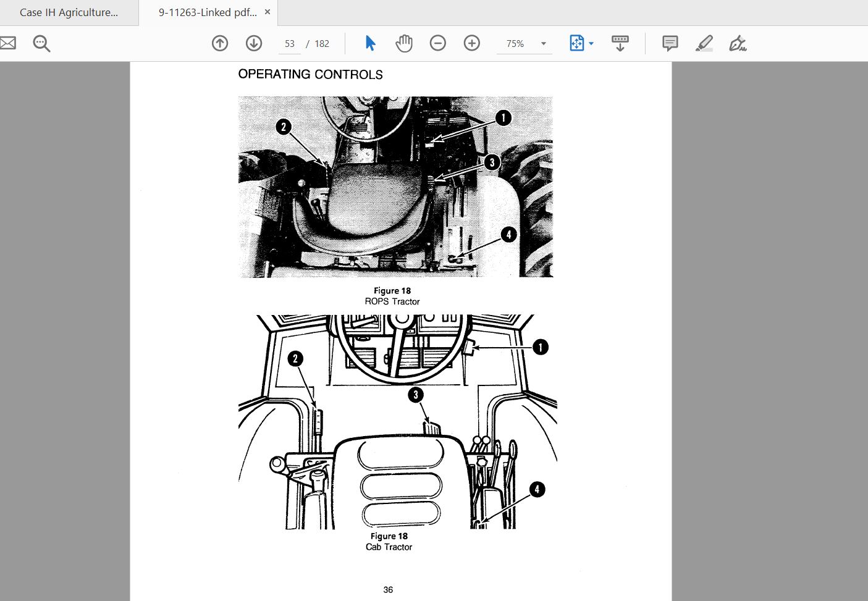Image resolution: width=868 pixels, height=601 pixels.
Task: Zoom in with the plus button
Action: point(472,43)
